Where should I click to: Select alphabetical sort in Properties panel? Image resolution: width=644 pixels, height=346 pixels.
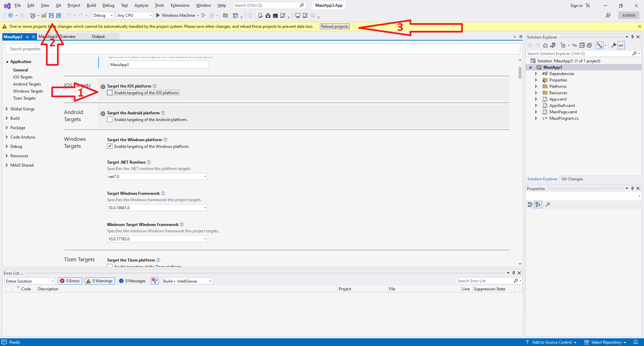(x=538, y=204)
